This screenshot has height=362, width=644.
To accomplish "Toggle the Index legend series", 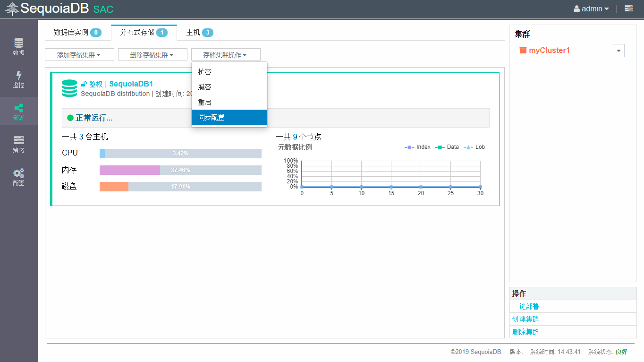I will 418,147.
